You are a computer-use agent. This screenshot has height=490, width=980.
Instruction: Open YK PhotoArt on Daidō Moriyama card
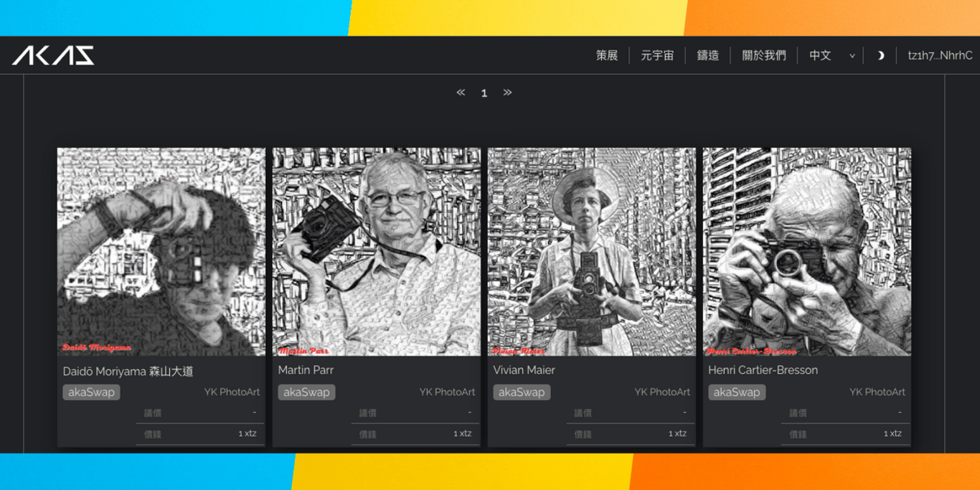(232, 392)
